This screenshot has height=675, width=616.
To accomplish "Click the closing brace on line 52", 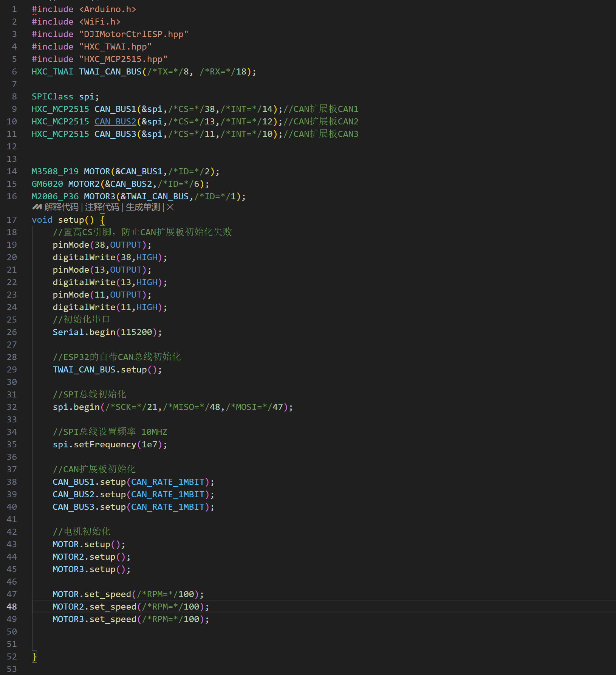I will point(34,656).
